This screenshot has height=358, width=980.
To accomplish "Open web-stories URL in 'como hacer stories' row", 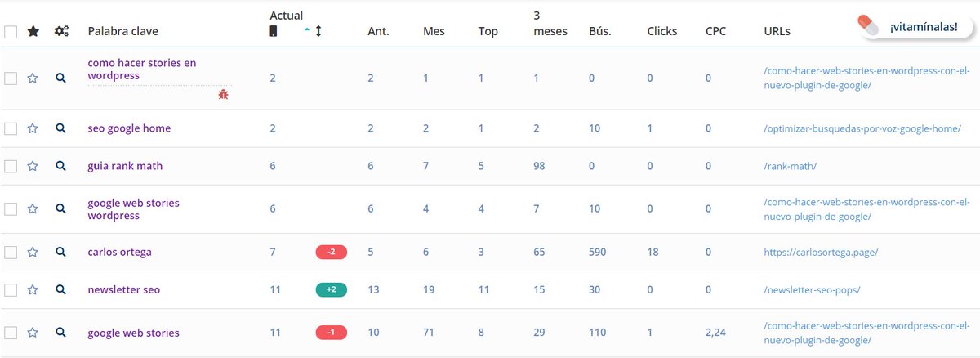I will (866, 78).
